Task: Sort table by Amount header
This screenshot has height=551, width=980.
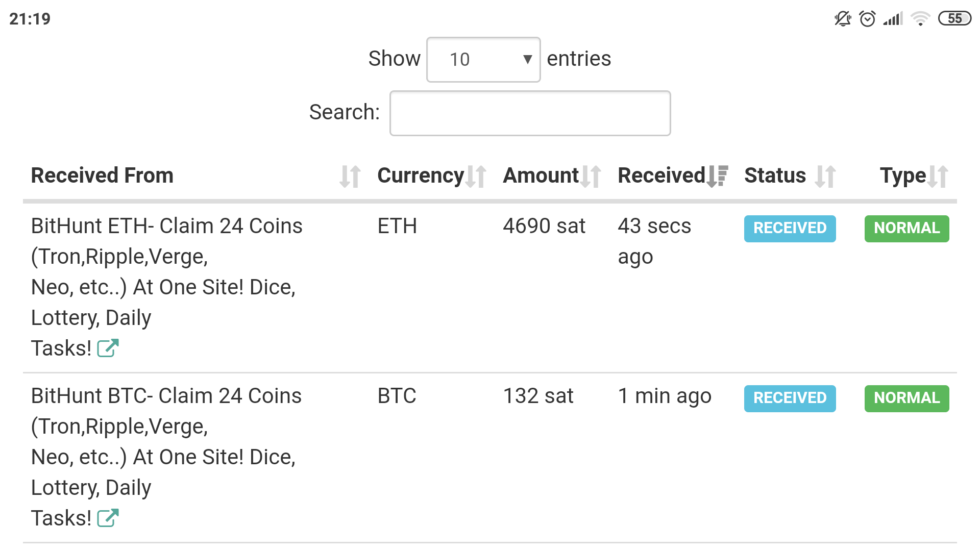Action: point(541,176)
